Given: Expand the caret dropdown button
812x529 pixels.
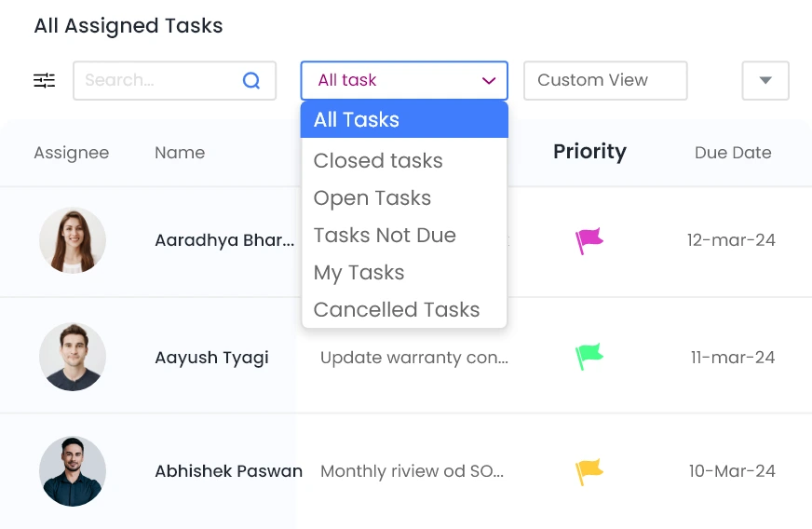Looking at the screenshot, I should coord(765,81).
